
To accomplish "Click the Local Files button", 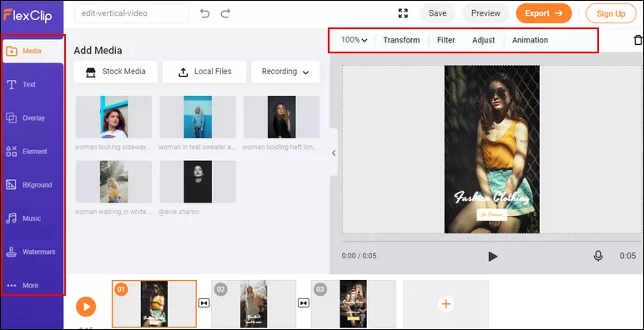I will [204, 72].
